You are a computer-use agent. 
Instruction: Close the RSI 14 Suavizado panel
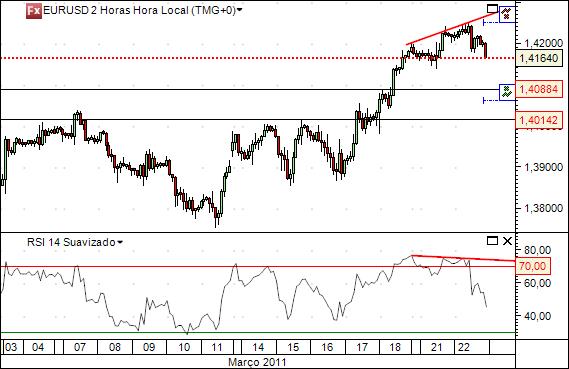coord(507,241)
